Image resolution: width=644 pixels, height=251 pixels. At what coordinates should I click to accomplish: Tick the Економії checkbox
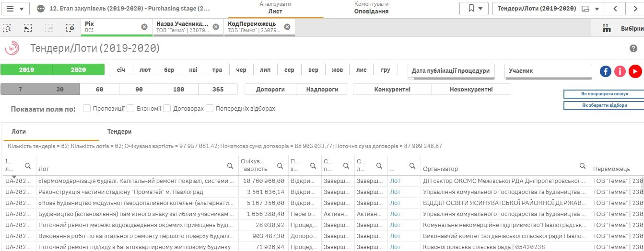pos(130,109)
